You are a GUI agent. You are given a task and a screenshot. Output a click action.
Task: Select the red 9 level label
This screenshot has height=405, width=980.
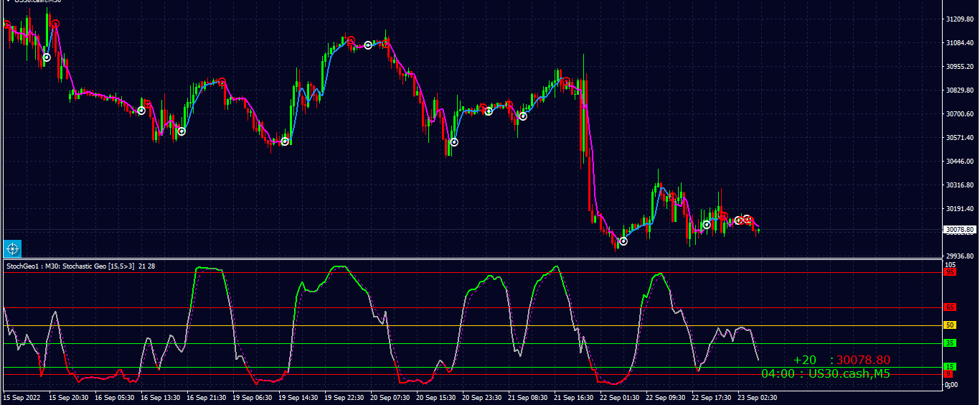pos(948,374)
